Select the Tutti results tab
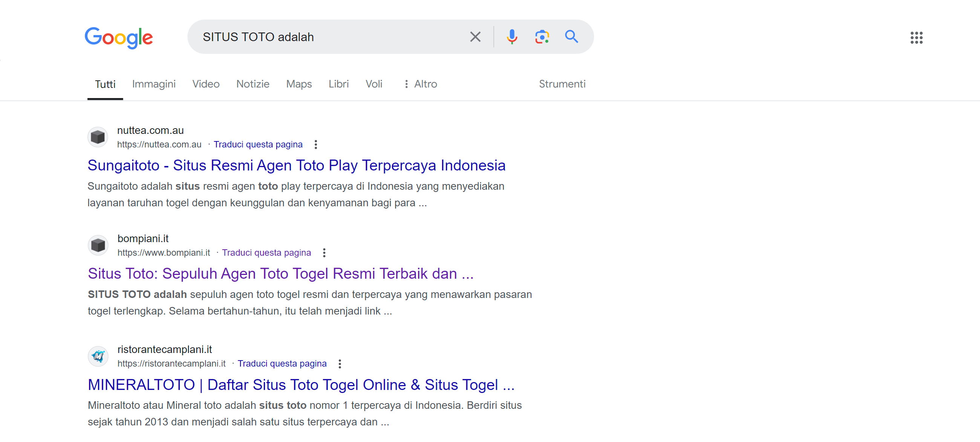The width and height of the screenshot is (980, 442). [105, 84]
